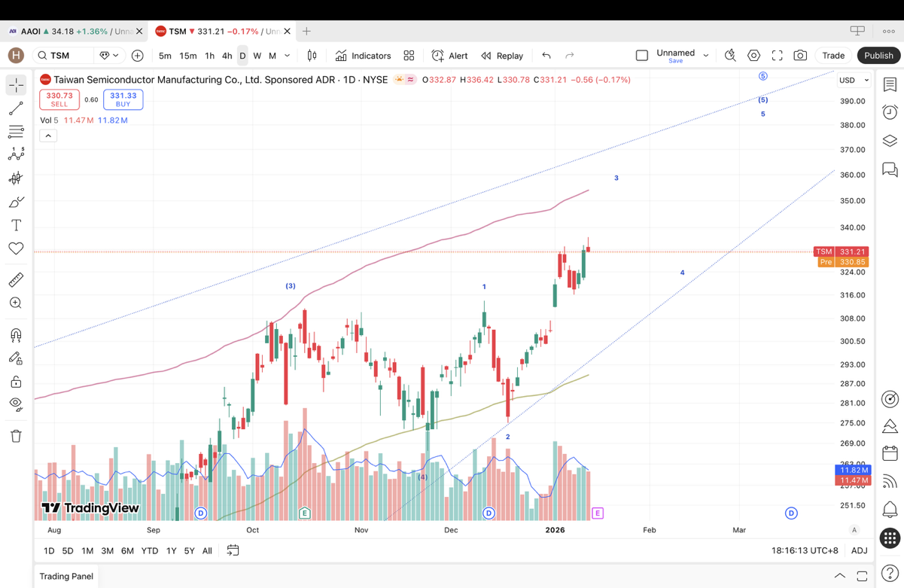Open the Watchlist panel icon
Viewport: 904px width, 588px height.
pyautogui.click(x=890, y=85)
